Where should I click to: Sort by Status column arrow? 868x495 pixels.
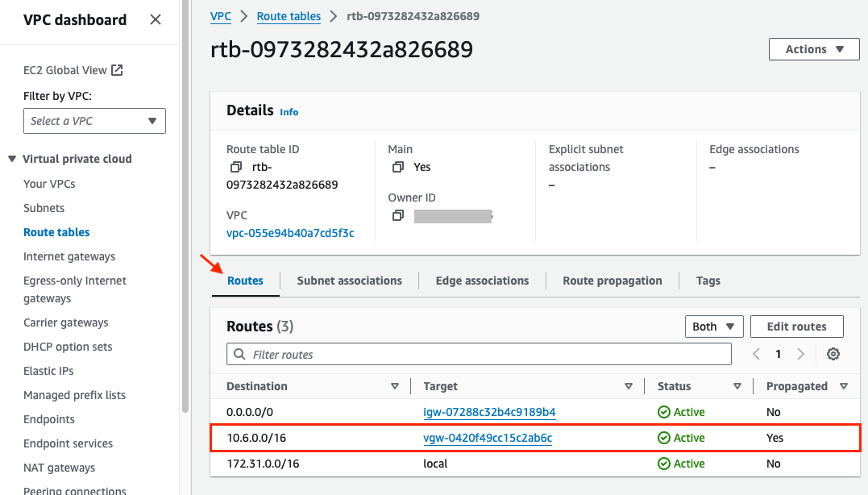click(737, 386)
